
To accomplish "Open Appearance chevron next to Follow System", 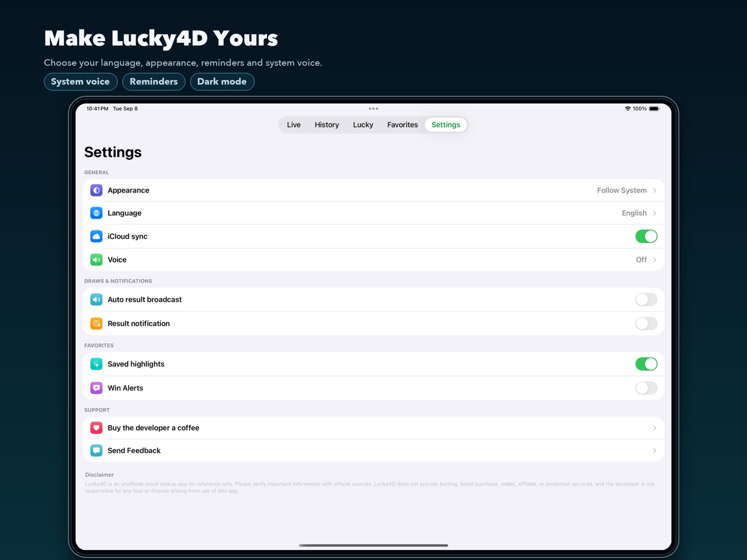I will pyautogui.click(x=655, y=191).
